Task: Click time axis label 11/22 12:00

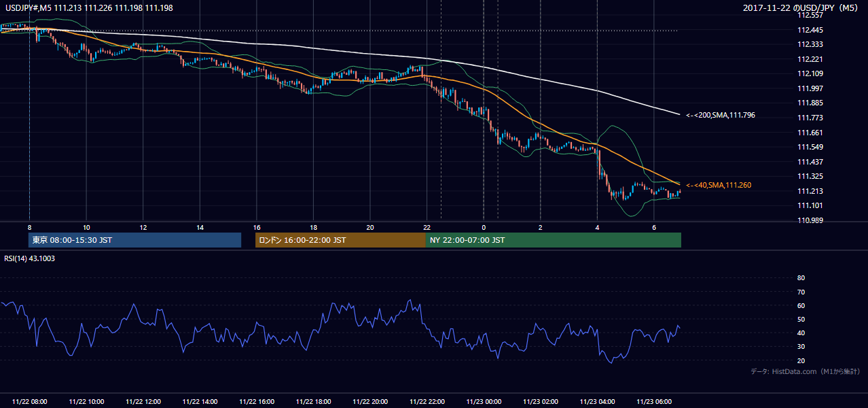Action: [x=143, y=402]
